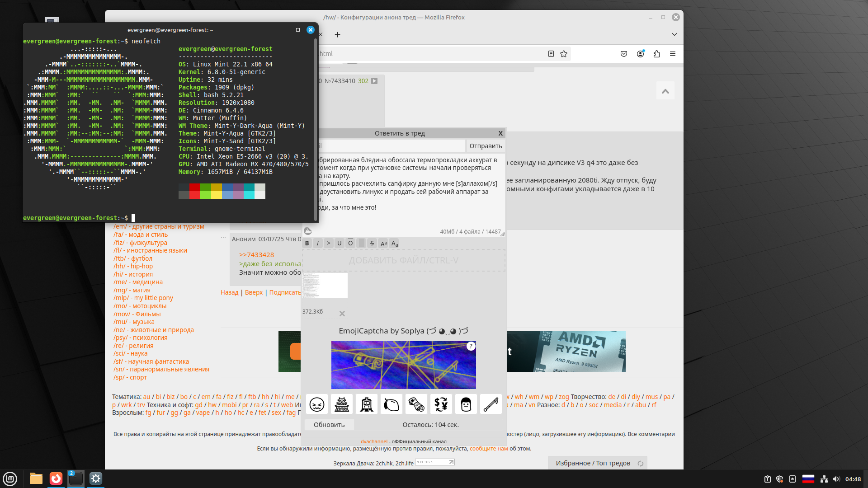The height and width of the screenshot is (488, 868).
Task: Open a new Firefox tab
Action: [x=337, y=35]
